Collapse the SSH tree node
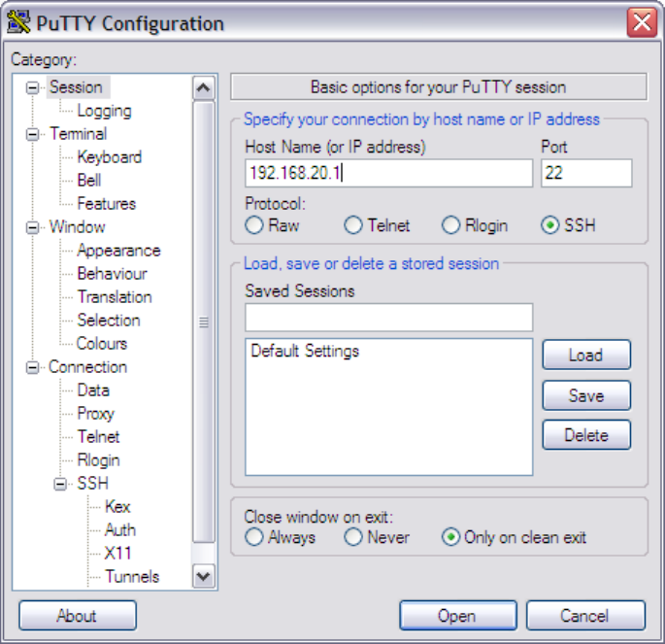Viewport: 665px width, 644px height. pyautogui.click(x=60, y=484)
